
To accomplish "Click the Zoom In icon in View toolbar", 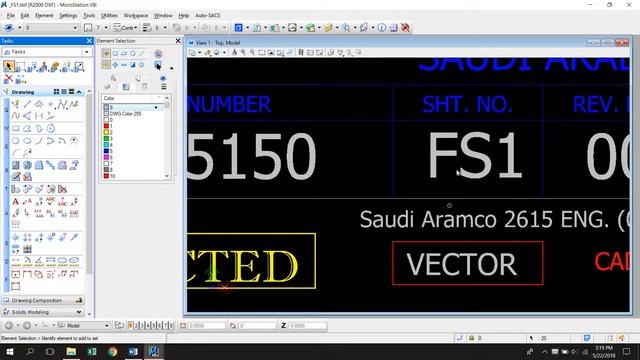I will tap(243, 53).
